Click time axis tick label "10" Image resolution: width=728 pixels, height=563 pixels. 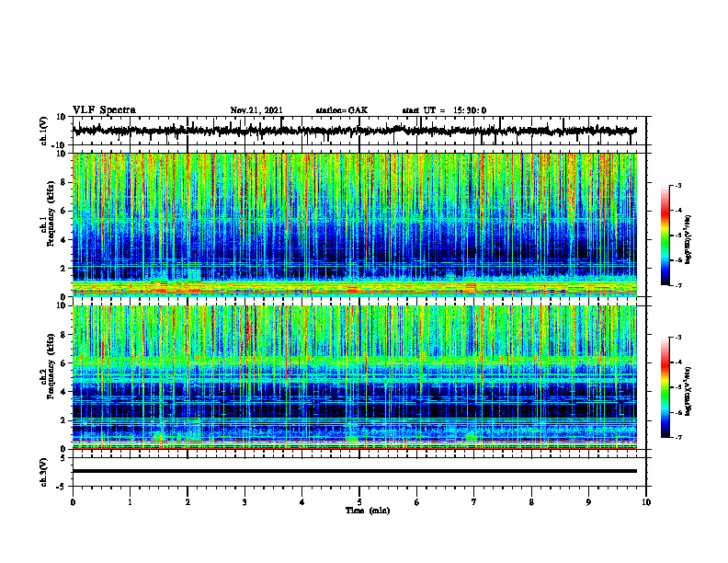point(646,502)
